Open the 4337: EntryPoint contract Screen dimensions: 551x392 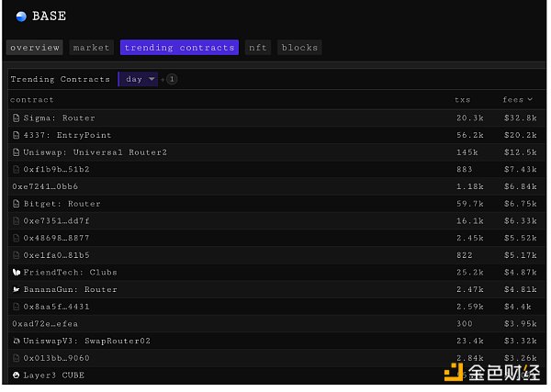67,135
